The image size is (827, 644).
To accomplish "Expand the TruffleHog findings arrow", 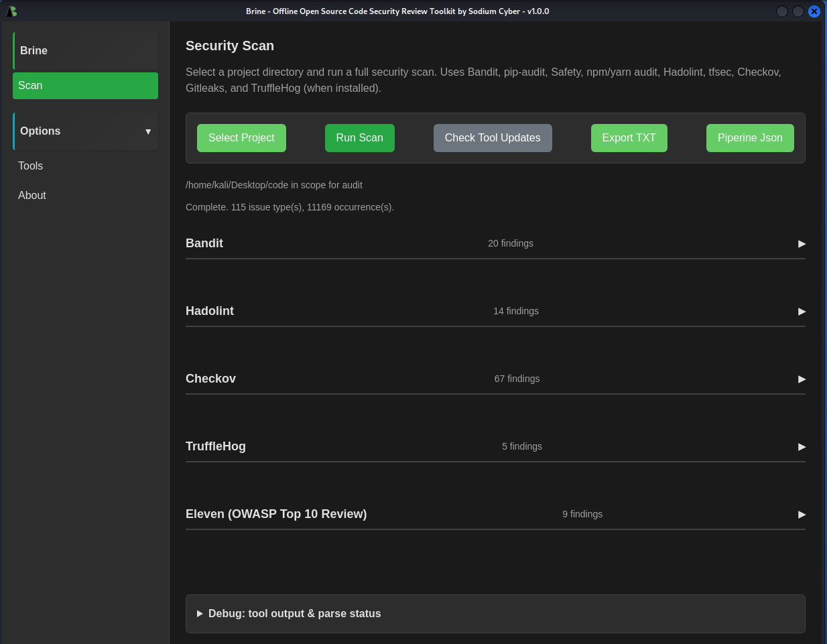I will [x=802, y=447].
